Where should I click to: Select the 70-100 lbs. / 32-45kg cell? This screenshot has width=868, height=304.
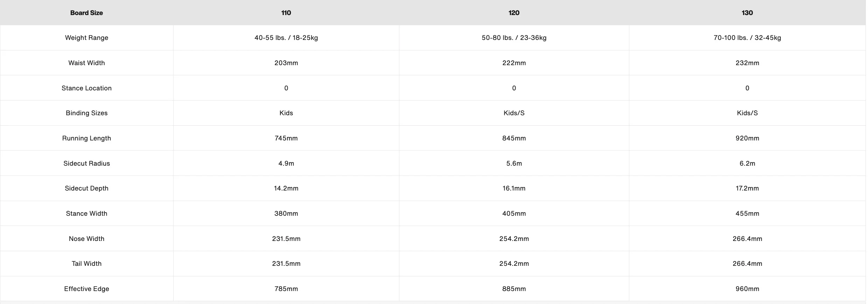tap(747, 38)
